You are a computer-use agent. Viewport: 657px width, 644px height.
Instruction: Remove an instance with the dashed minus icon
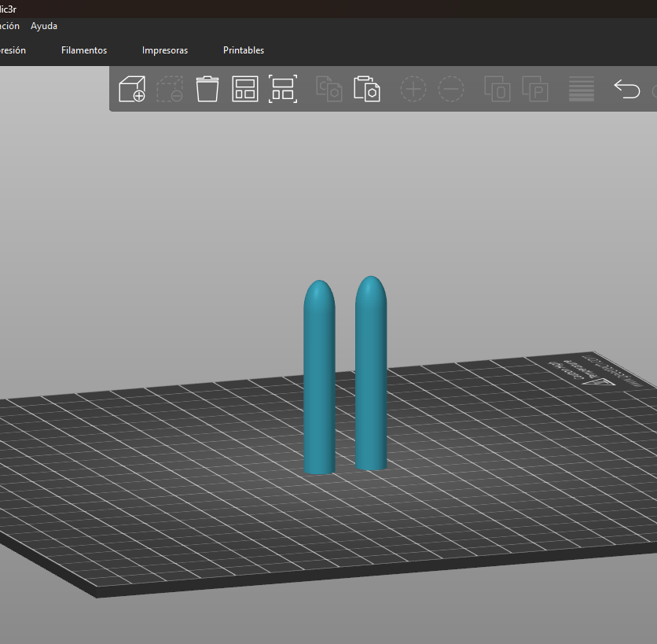coord(451,89)
